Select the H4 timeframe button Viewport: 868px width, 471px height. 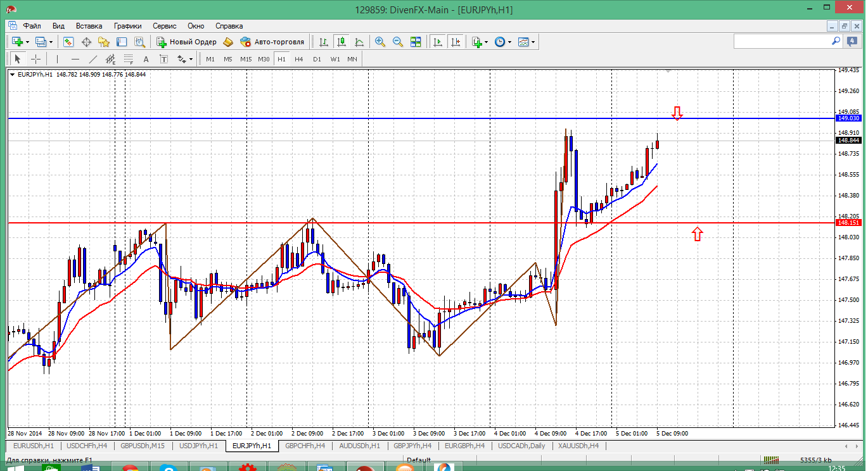[x=299, y=59]
